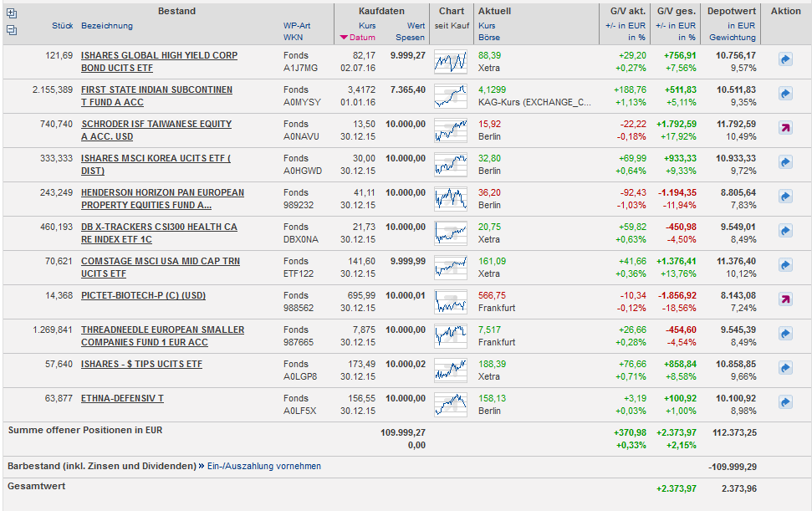The image size is (812, 511).
Task: Sort table by Bezeichnung column header
Action: 106,26
